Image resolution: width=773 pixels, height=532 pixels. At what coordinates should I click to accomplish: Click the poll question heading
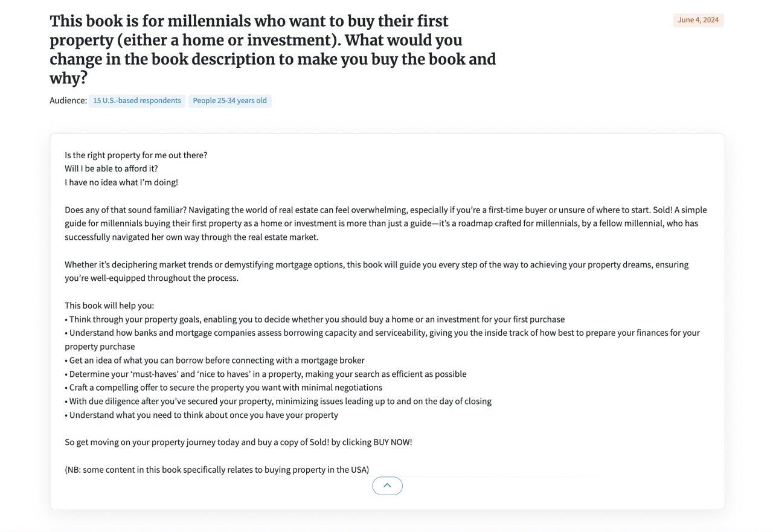(x=273, y=50)
